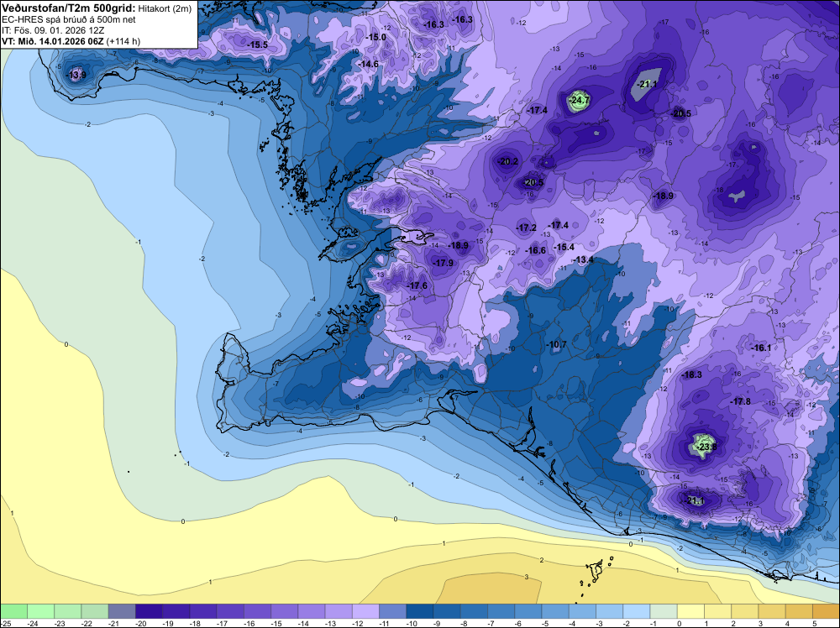This screenshot has height=628, width=840.
Task: Click the bright green -25 legend swatch
Action: pos(13,611)
